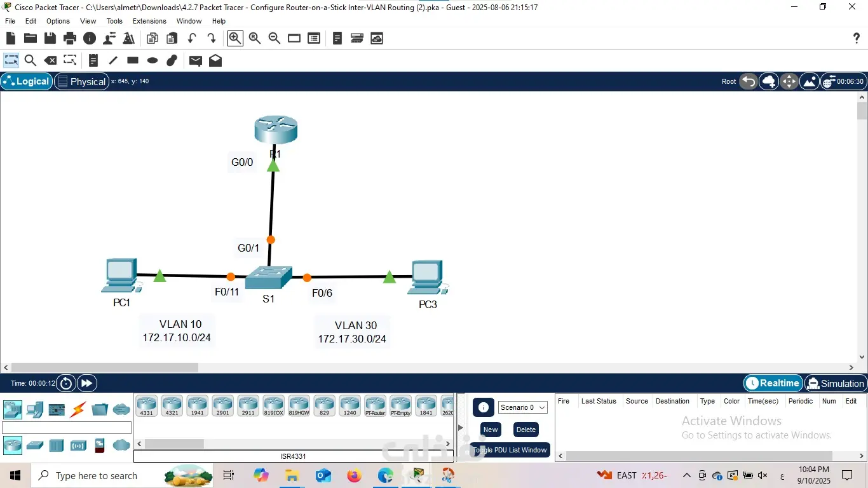Select the router R1 device

pos(276,130)
